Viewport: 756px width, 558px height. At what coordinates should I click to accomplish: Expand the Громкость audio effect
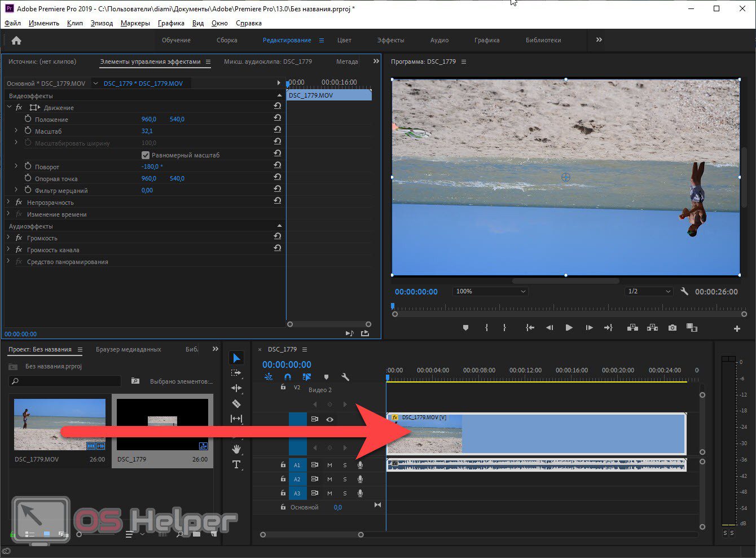[9, 238]
